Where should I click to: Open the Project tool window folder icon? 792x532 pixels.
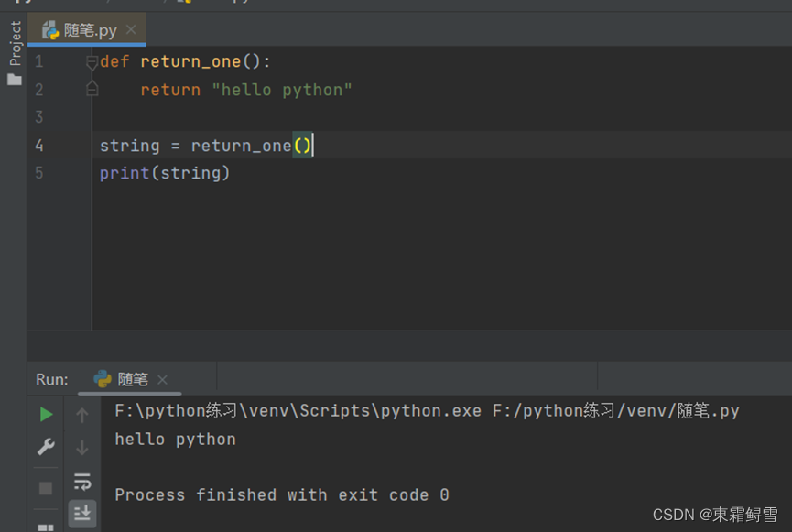point(15,80)
